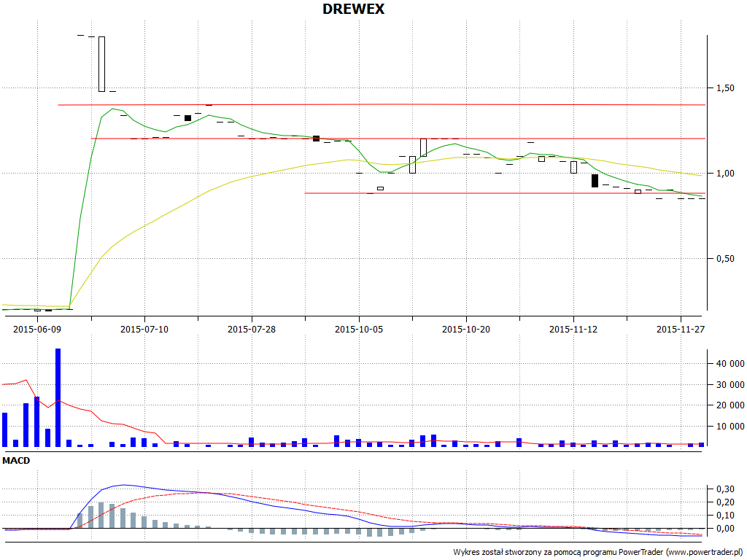Viewport: 747px width, 560px height.
Task: Select the 2015-10-05 date label
Action: click(359, 329)
